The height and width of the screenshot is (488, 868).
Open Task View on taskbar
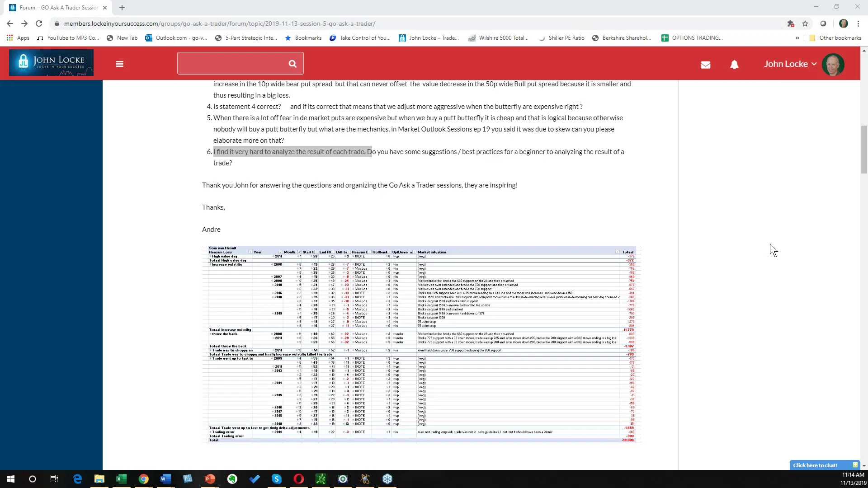(54, 479)
